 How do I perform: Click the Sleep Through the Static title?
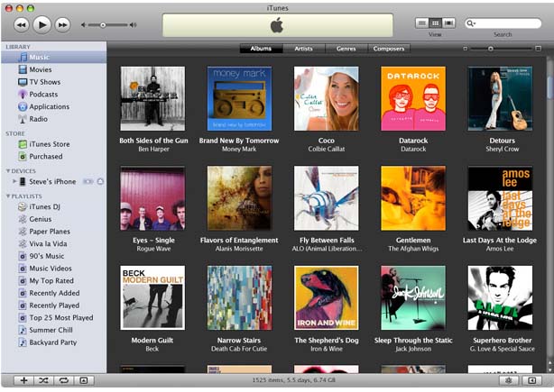point(413,341)
